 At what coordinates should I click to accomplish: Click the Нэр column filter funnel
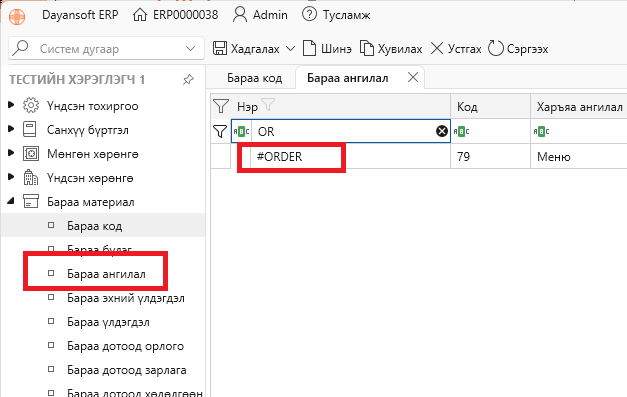pos(268,104)
